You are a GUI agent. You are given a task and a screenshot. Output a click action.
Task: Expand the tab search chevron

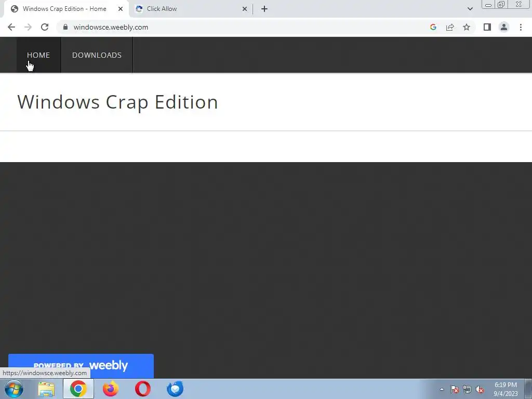470,9
